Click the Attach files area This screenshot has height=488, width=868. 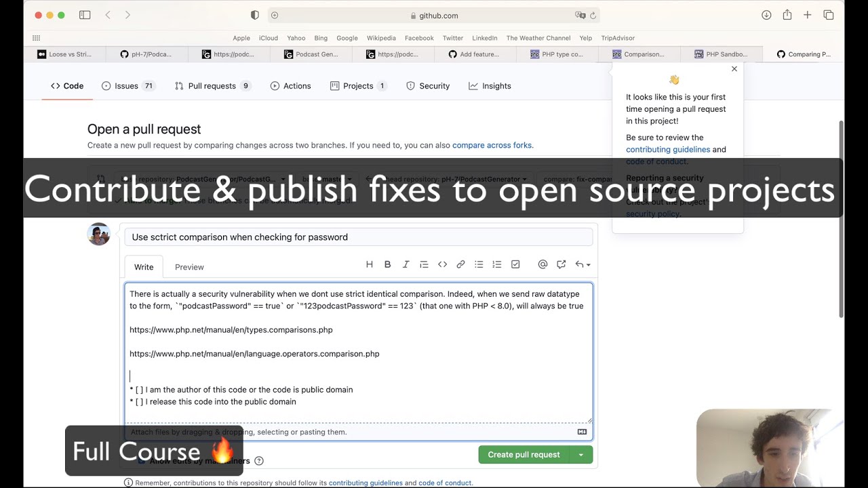click(x=359, y=432)
